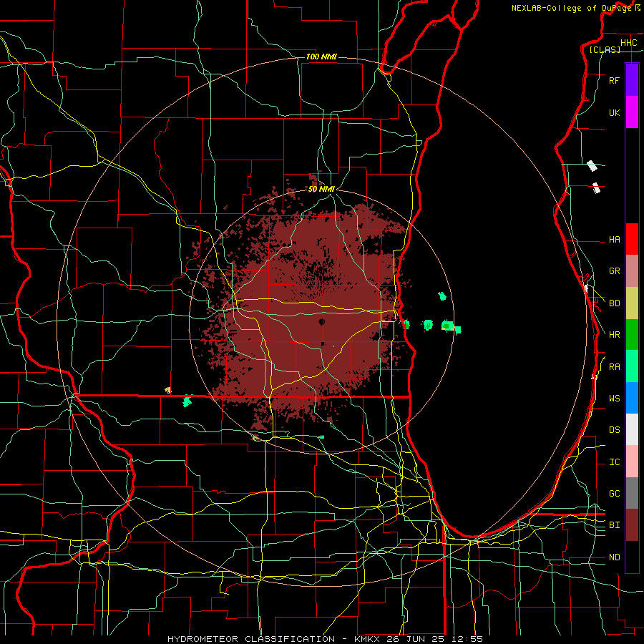
Task: Click the magenta UK legend swatch
Action: click(632, 112)
